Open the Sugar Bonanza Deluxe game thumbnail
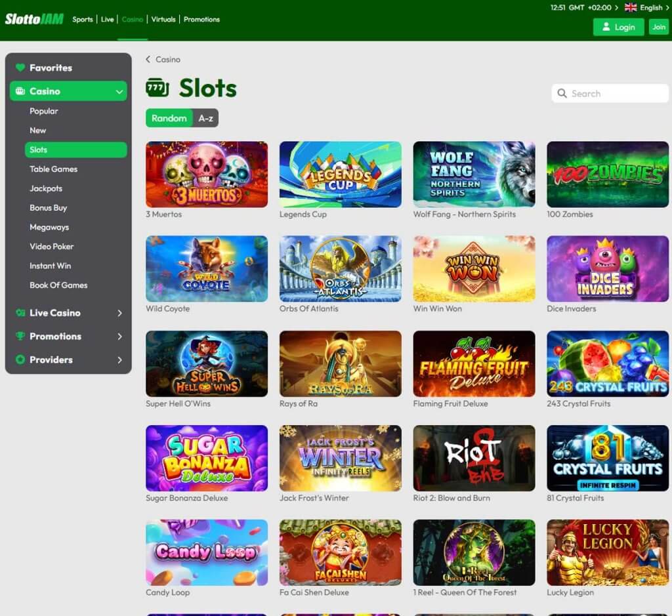 (206, 457)
